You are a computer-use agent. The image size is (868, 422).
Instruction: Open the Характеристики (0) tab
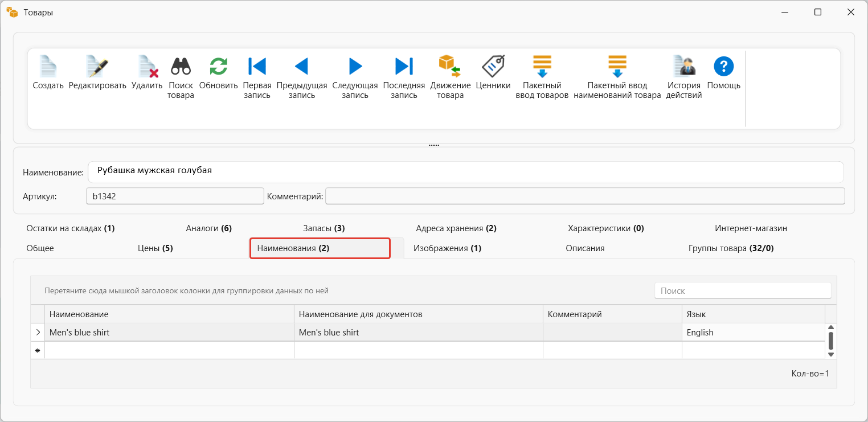click(x=606, y=228)
